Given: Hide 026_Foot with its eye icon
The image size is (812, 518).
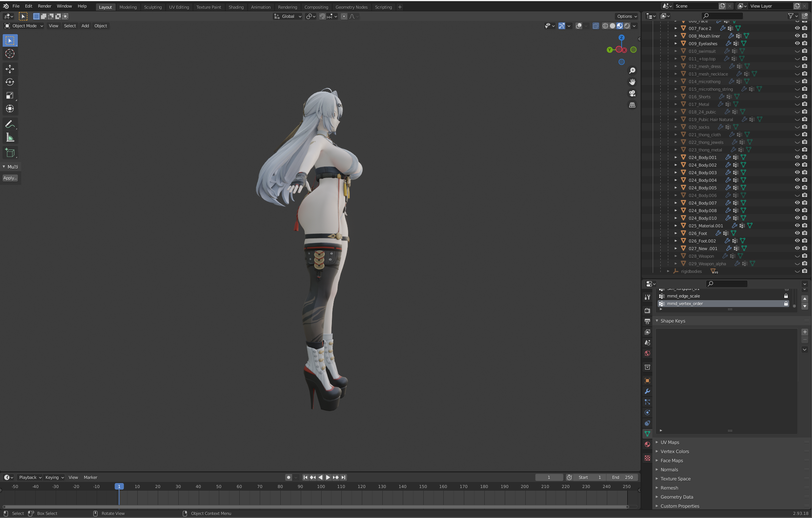Looking at the screenshot, I should click(797, 233).
